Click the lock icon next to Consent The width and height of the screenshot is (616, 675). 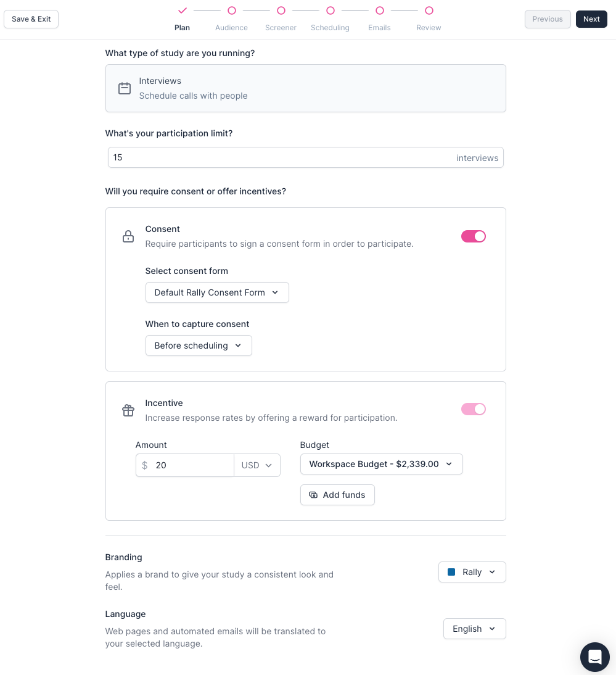pos(128,236)
